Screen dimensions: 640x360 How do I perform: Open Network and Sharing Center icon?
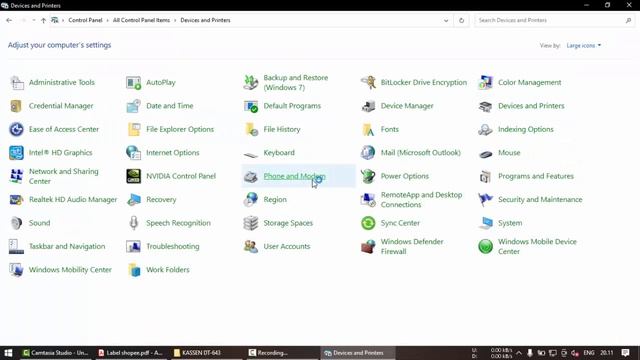(16, 176)
